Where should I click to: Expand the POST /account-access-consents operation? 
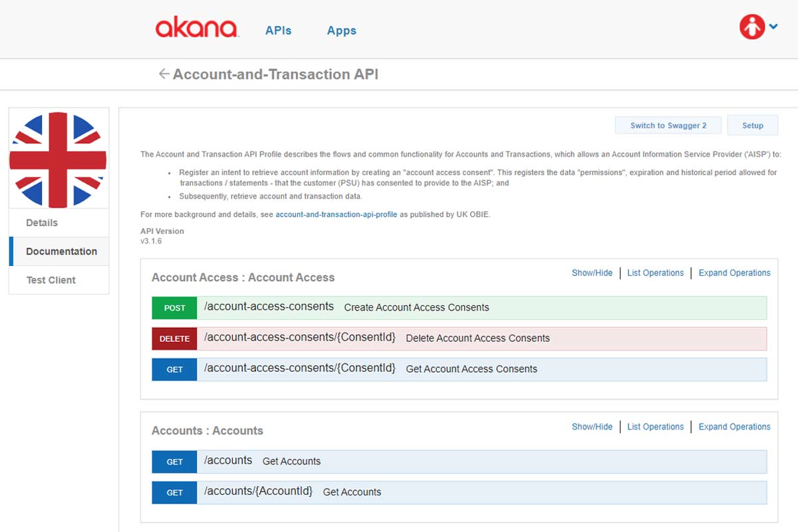tap(459, 308)
